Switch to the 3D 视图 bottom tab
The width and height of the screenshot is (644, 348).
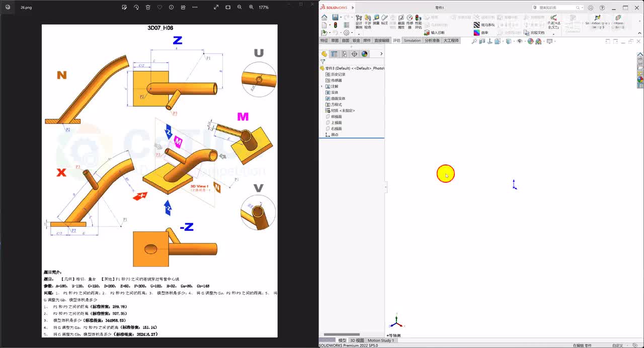tap(357, 340)
